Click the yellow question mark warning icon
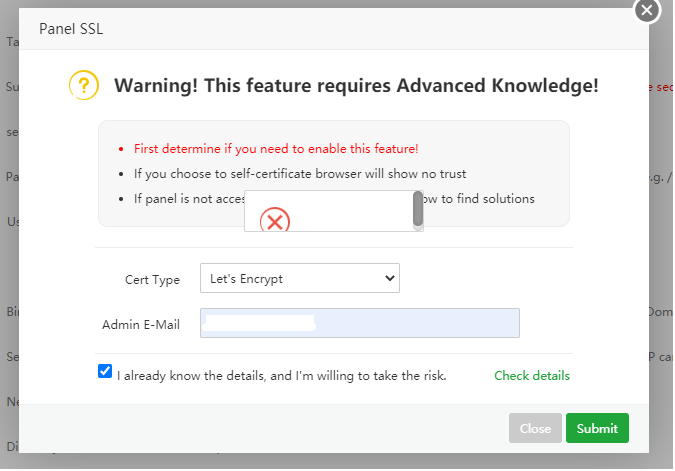 point(84,85)
